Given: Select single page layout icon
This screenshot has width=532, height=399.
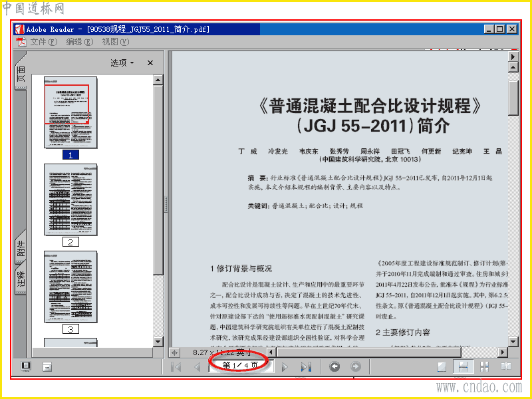Looking at the screenshot, I should [x=442, y=366].
